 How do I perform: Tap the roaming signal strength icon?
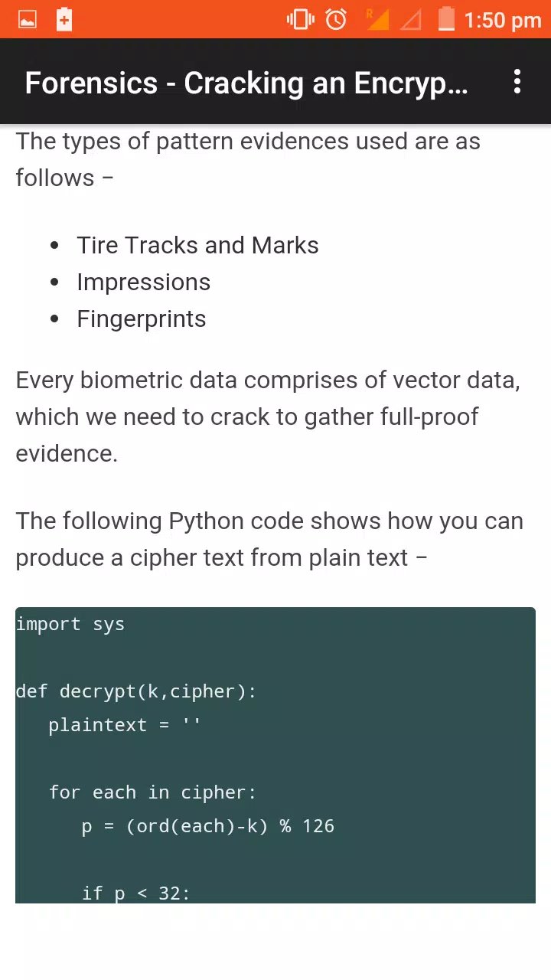coord(377,20)
